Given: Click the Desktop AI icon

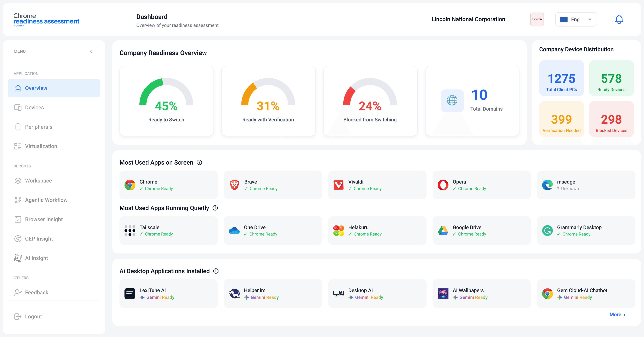Looking at the screenshot, I should pos(339,294).
